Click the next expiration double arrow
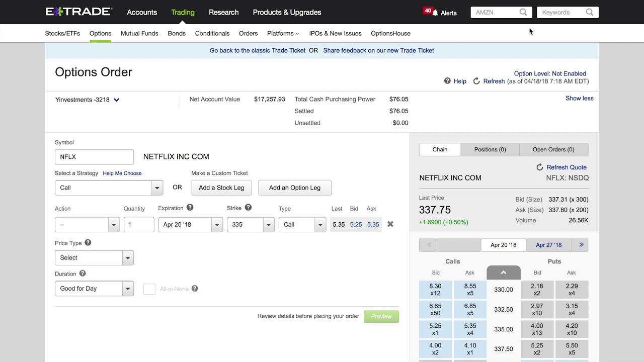Viewport: 644px width, 362px height. pyautogui.click(x=581, y=245)
